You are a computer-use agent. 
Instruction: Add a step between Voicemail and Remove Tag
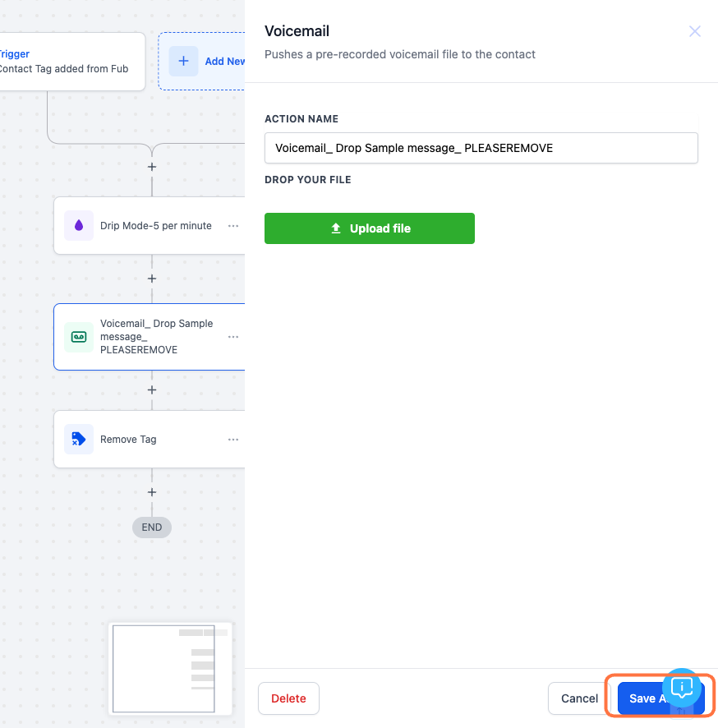[x=152, y=390]
